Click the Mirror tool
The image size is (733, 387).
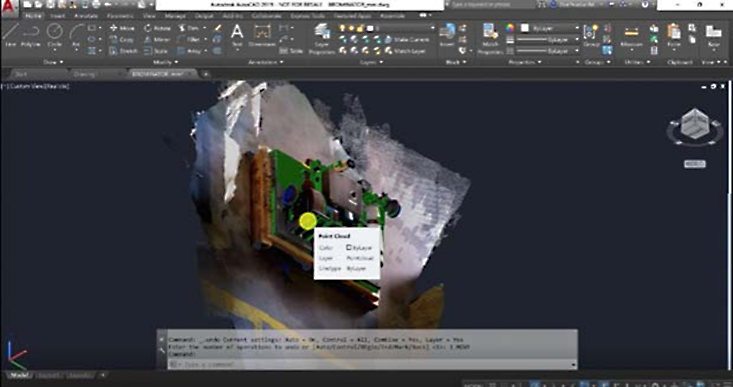pos(157,40)
